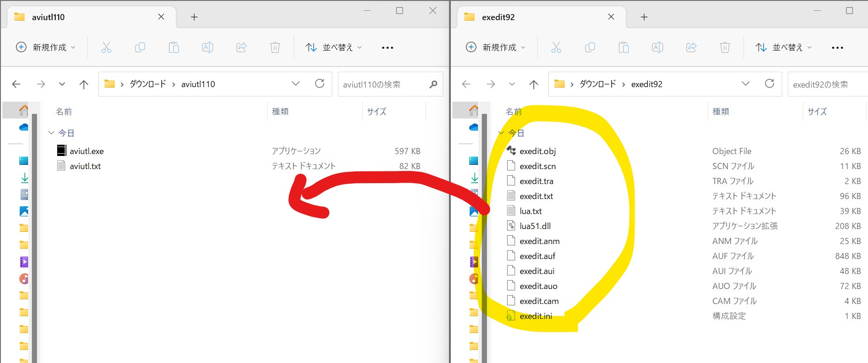This screenshot has width=868, height=363.
Task: Click Rename icon in exedit92 window toolbar
Action: (658, 47)
